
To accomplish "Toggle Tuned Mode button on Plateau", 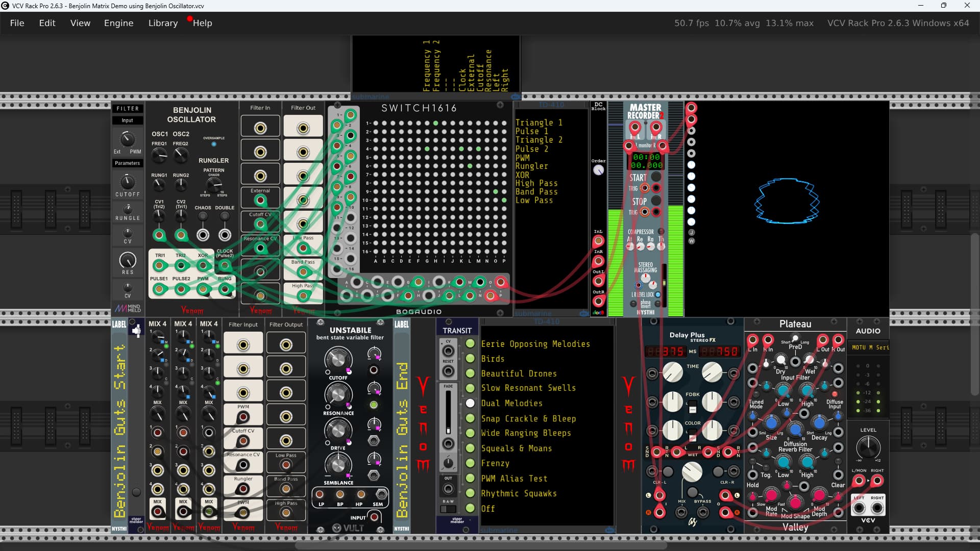I will click(756, 394).
